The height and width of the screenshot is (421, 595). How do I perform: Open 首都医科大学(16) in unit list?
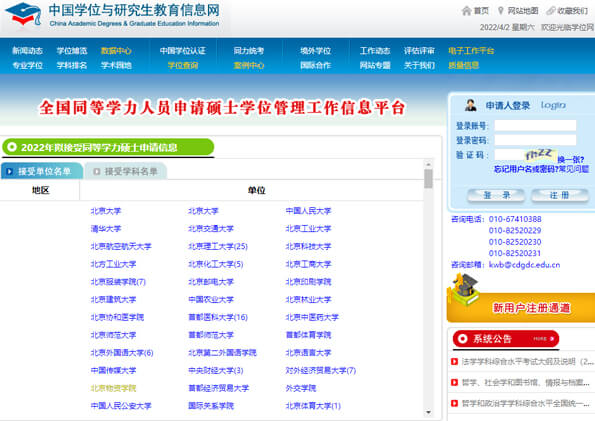218,317
